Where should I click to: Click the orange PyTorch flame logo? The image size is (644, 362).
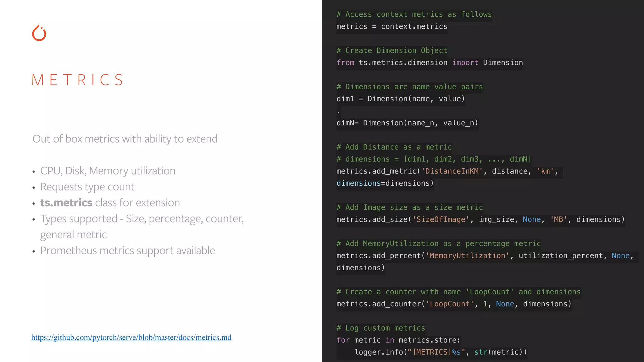[39, 33]
